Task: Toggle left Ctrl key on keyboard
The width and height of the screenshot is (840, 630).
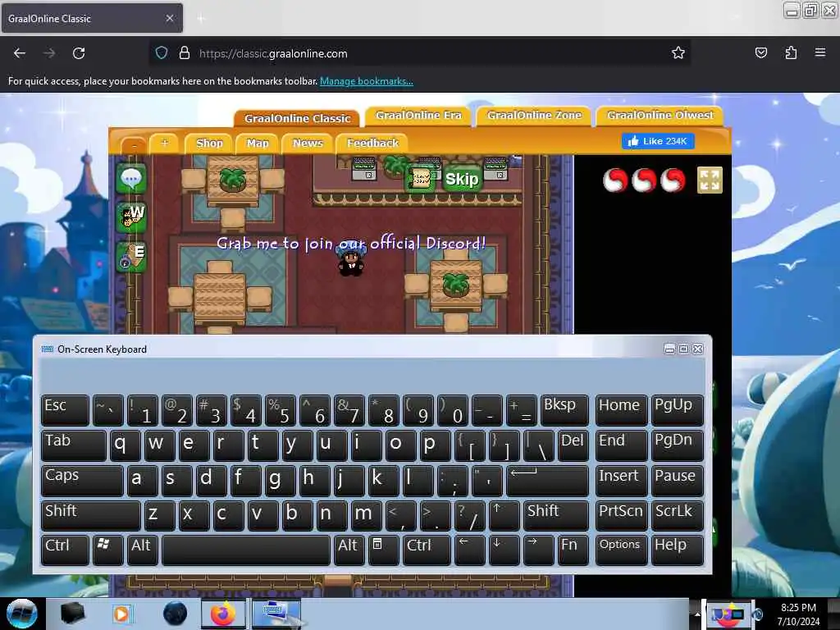Action: pos(65,550)
